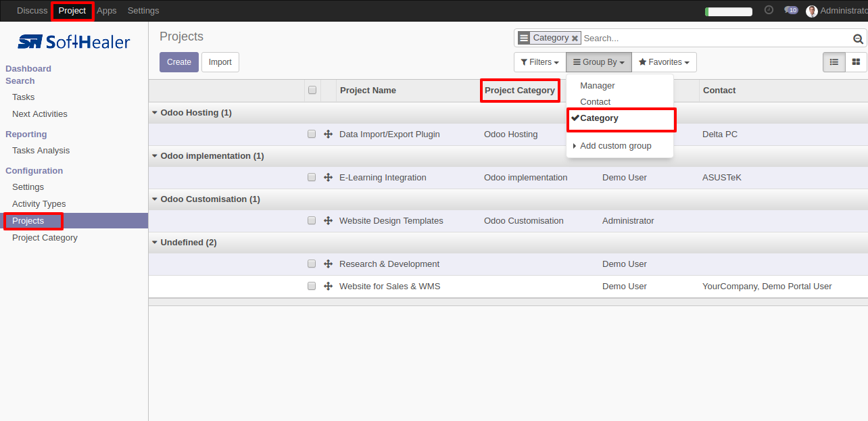The width and height of the screenshot is (868, 421).
Task: Click the Administrator manager cell
Action: (x=628, y=221)
